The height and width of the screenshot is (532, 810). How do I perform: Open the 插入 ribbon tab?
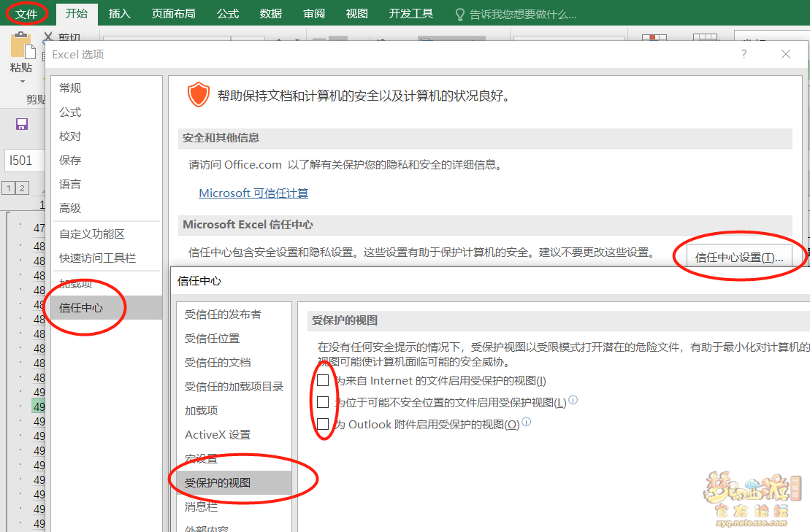pyautogui.click(x=119, y=14)
